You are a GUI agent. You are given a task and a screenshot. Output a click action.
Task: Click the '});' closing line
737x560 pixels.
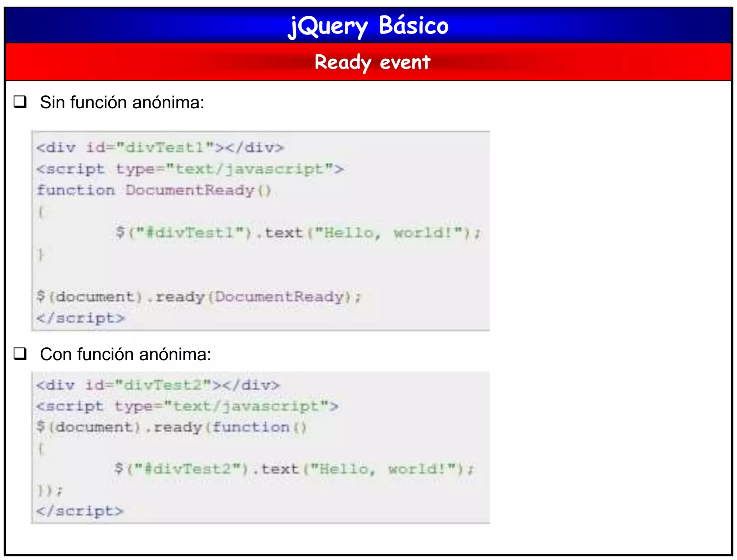coord(50,490)
